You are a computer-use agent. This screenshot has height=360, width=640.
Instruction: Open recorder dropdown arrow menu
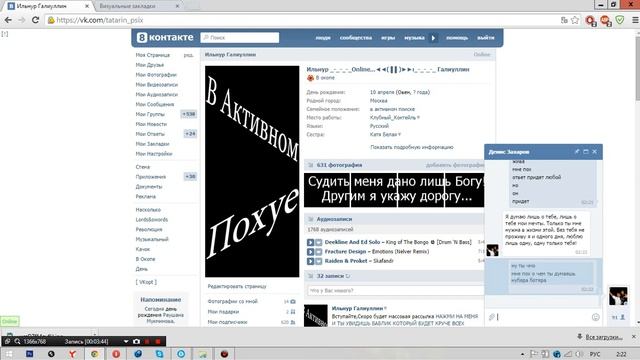[126, 341]
